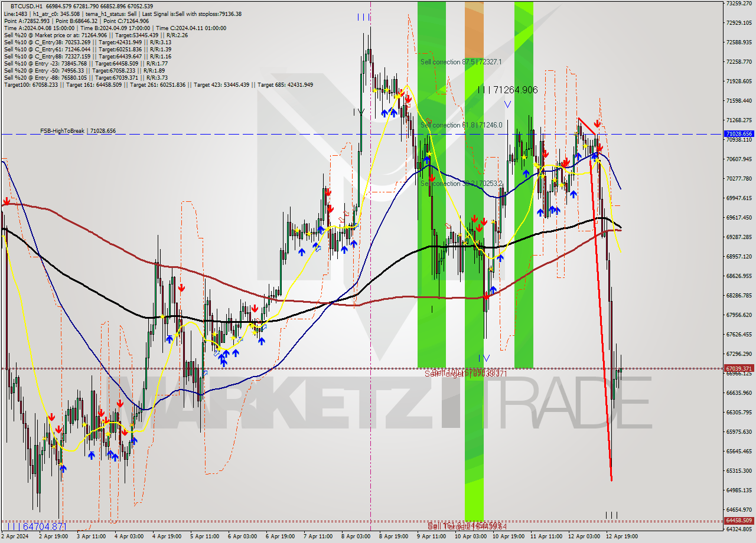This screenshot has height=543, width=756.
Task: Click the 72588.935 price axis label
Action: 740,42
